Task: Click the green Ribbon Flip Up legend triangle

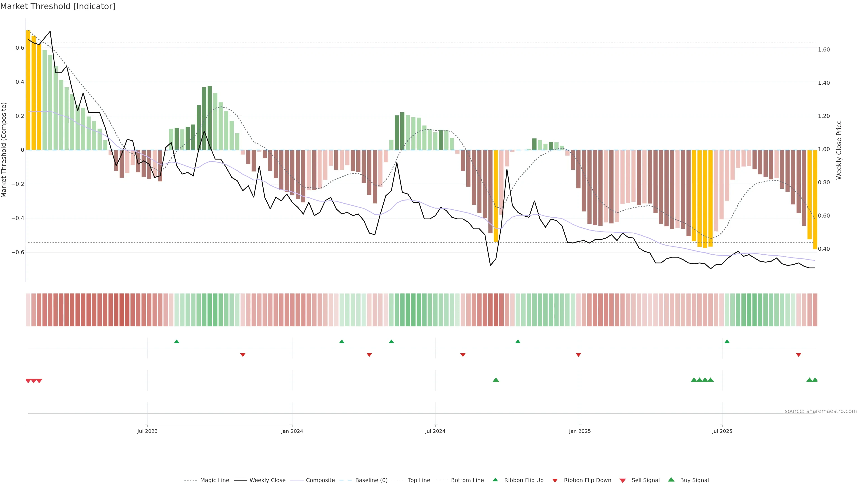Action: coord(495,480)
